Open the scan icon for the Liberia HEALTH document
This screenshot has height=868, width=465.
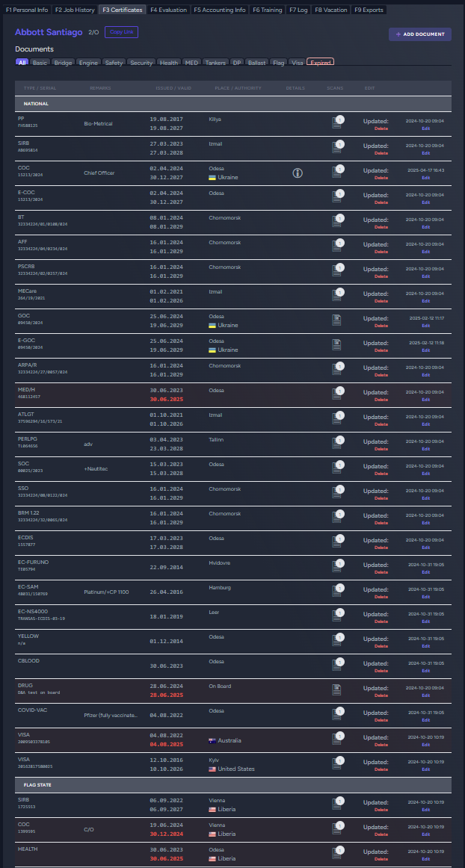(336, 855)
